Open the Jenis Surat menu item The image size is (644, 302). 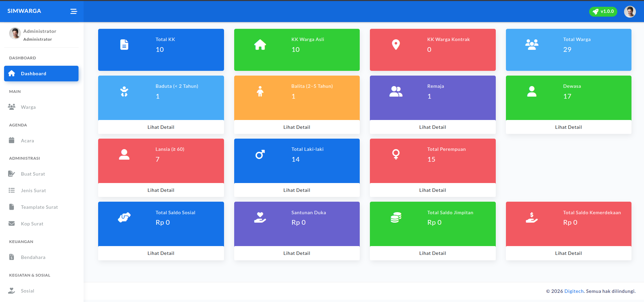[x=41, y=190]
